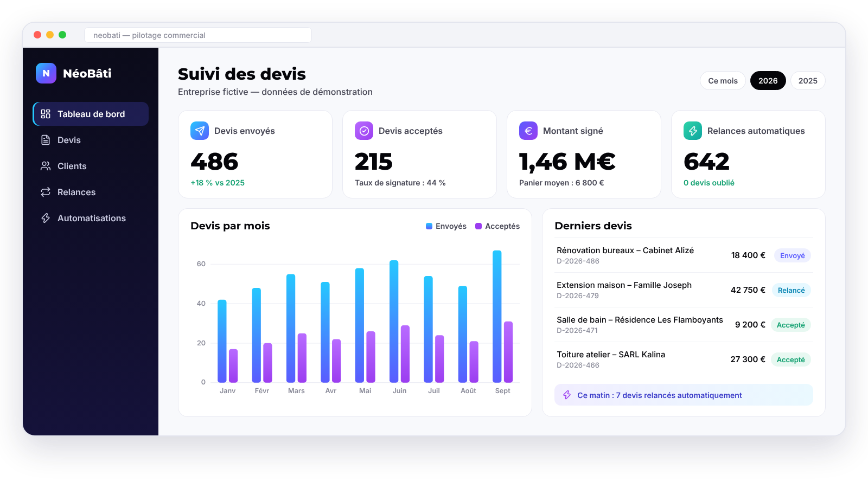Click the blue Envoyés legend swatch
This screenshot has height=488, width=868.
[429, 226]
